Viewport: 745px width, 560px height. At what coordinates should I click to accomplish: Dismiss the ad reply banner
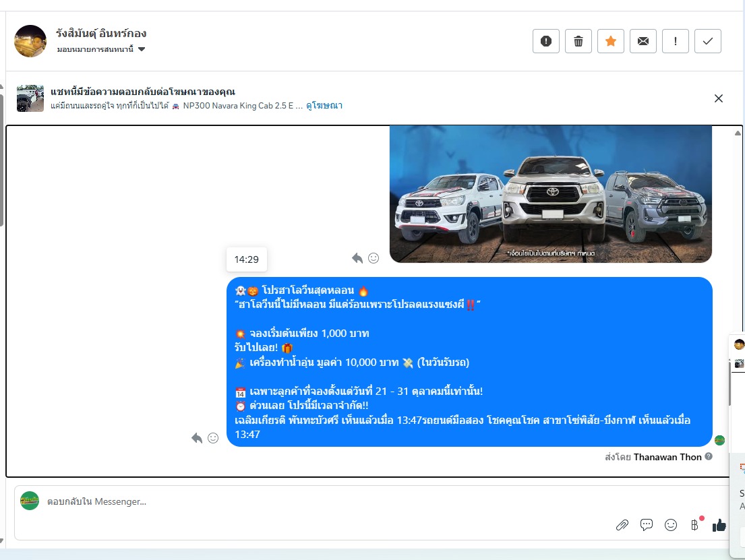(718, 98)
